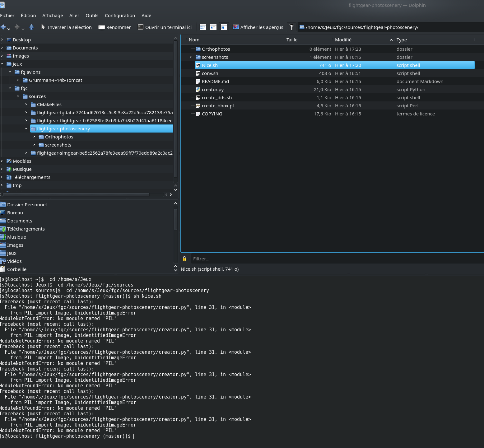
Task: Collapse the Jeux folder in tree
Action: [2, 64]
